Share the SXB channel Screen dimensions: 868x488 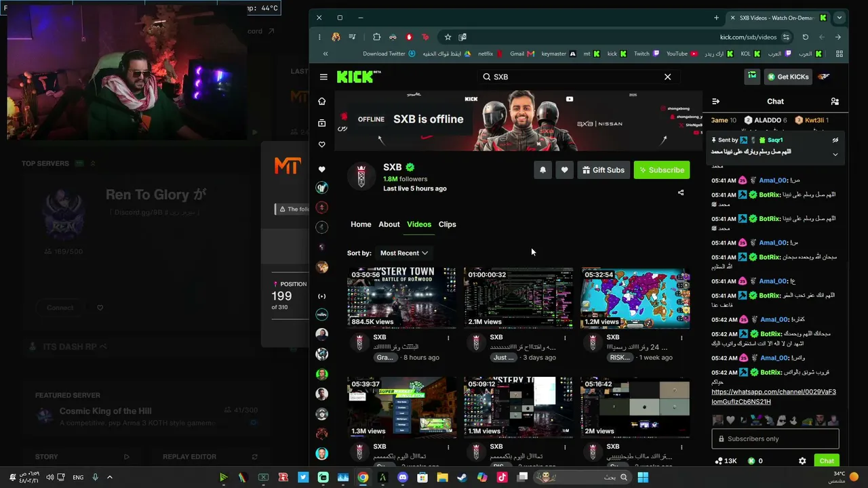(x=681, y=192)
